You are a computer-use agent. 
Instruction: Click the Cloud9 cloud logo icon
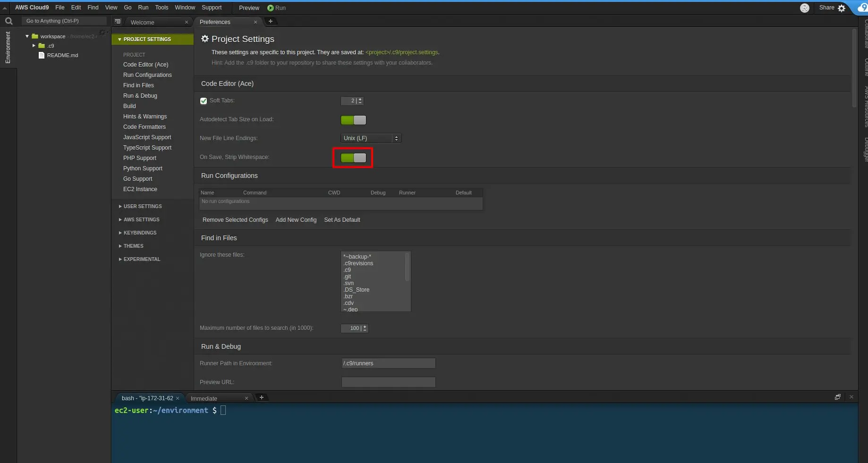862,8
